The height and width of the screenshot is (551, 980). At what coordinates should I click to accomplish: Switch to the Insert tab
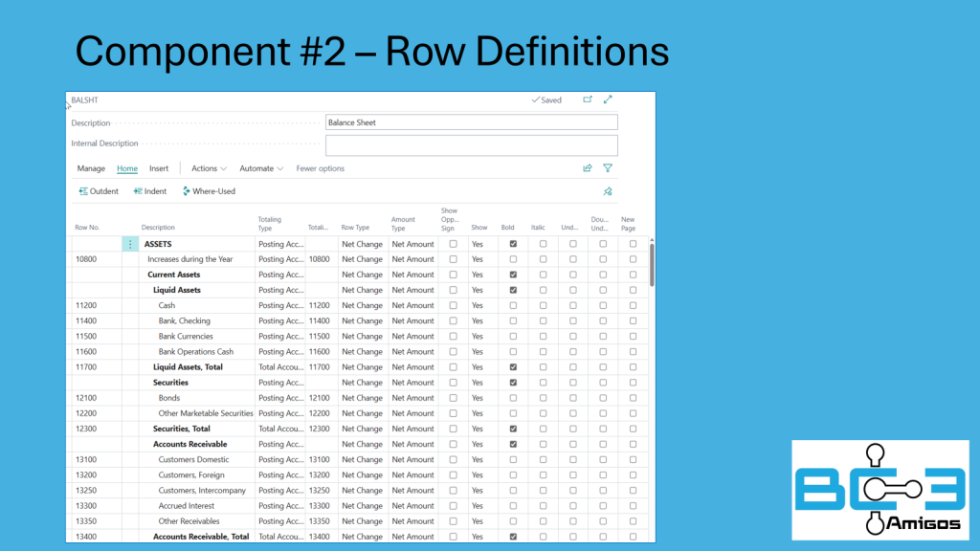[x=159, y=168]
